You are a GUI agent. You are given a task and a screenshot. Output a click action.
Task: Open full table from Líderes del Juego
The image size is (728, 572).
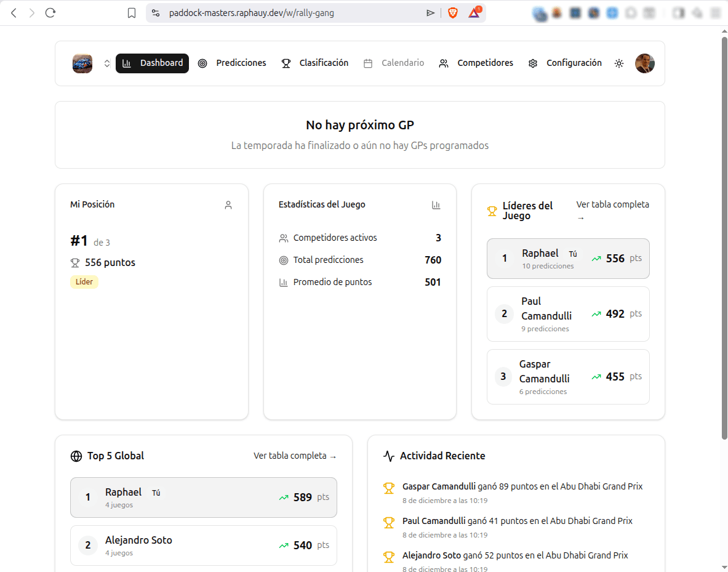[612, 210]
